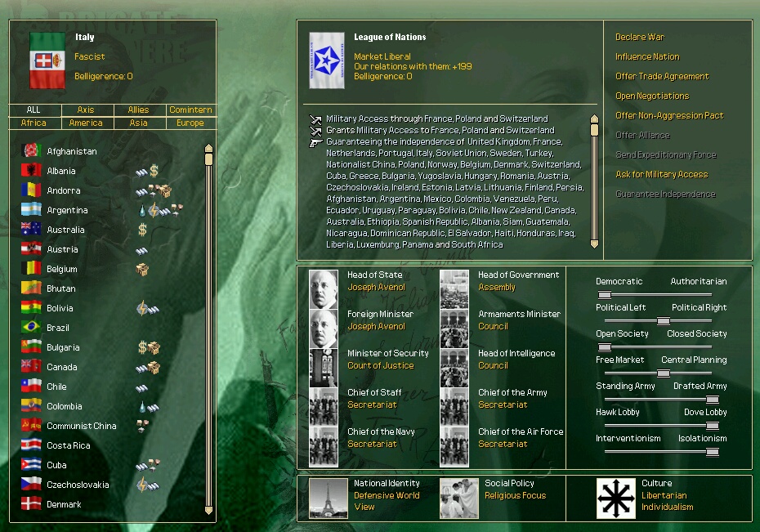Pick the Colombia flag in the country list
This screenshot has width=760, height=532.
click(x=31, y=406)
